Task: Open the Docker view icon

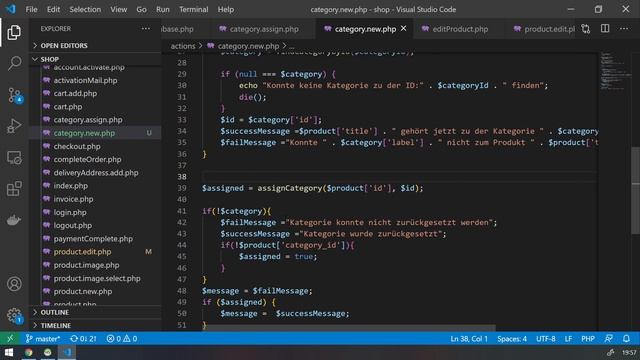Action: [x=14, y=220]
